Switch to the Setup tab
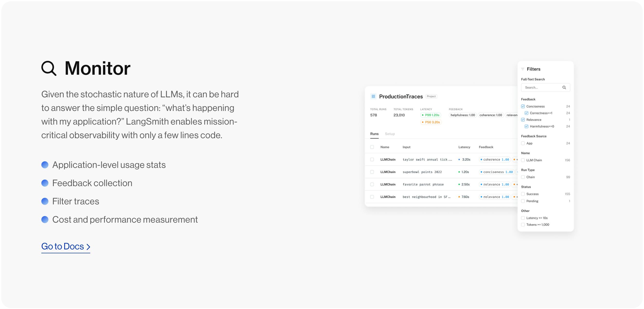Viewport: 644px width, 309px height. [x=390, y=134]
